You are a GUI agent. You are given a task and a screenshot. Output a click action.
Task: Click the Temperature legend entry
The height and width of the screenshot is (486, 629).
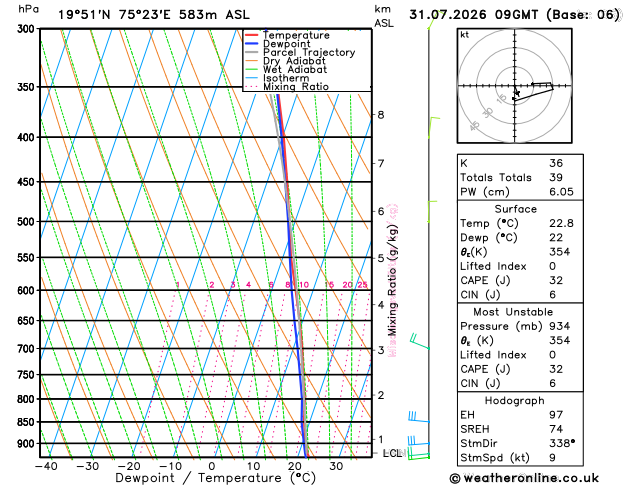coord(287,35)
